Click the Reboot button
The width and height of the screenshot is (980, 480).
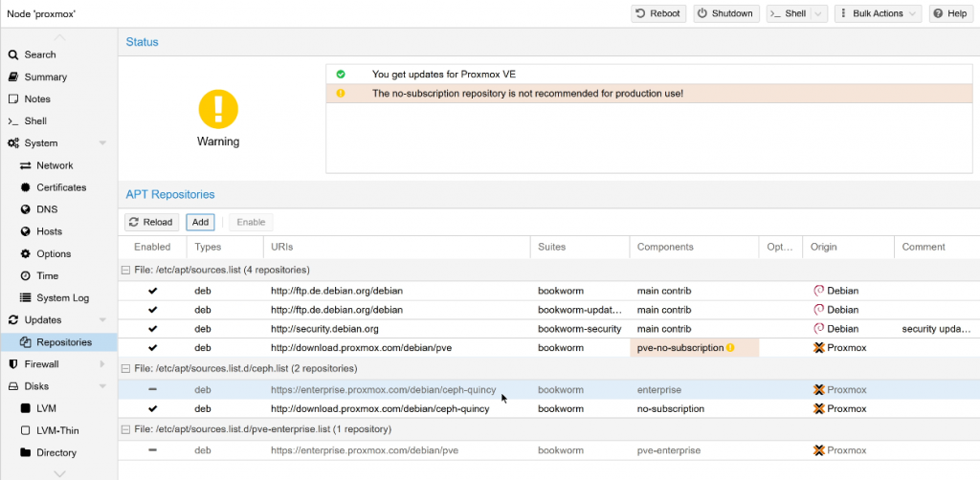tap(658, 13)
